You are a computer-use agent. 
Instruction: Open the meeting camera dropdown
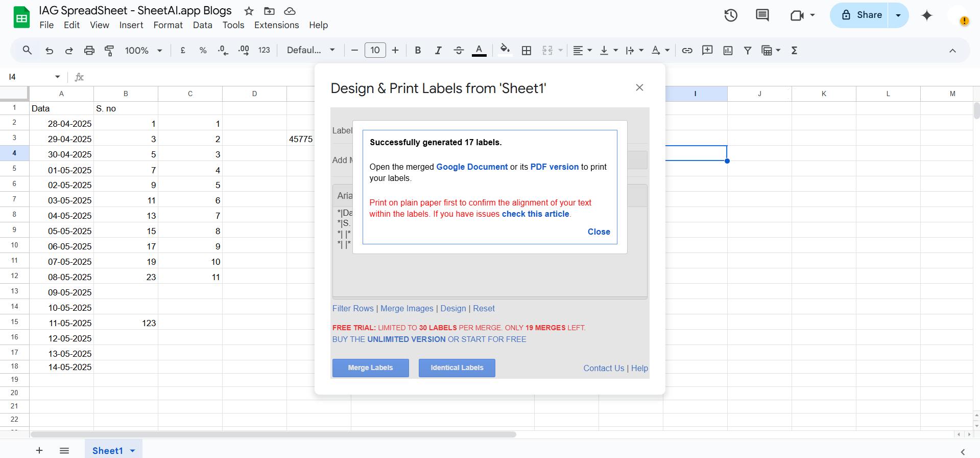(812, 15)
